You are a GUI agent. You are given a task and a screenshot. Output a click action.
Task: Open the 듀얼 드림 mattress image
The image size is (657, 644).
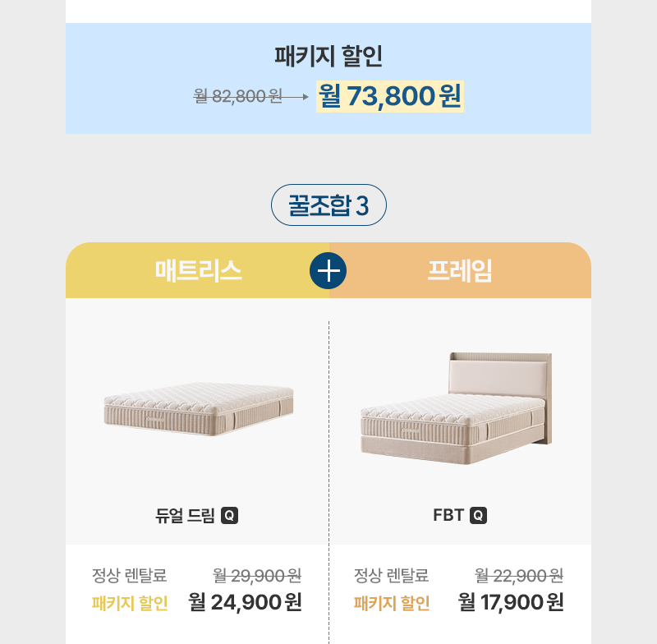[x=198, y=407]
